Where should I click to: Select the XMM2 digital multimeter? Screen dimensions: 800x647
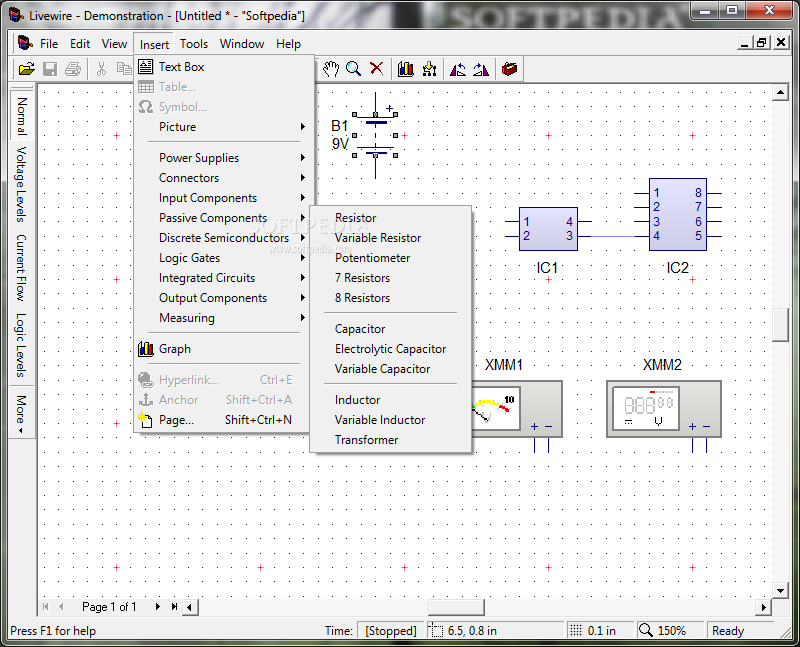click(663, 409)
